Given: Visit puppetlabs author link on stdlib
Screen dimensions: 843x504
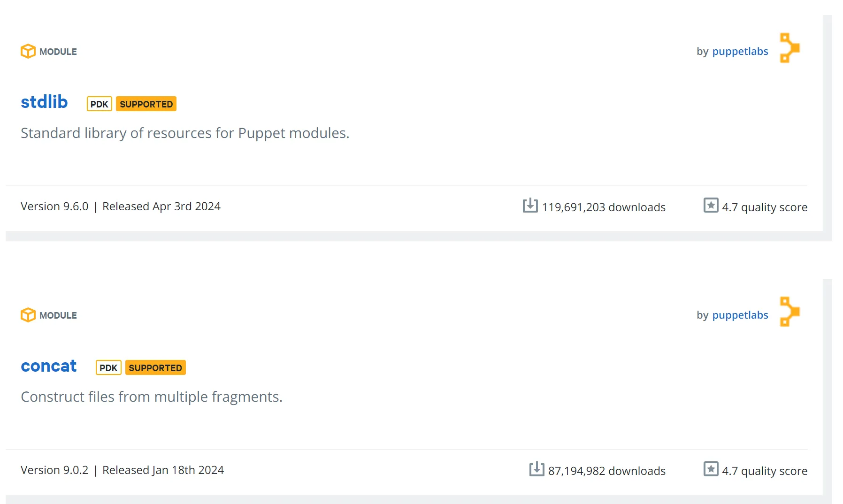Looking at the screenshot, I should pyautogui.click(x=740, y=51).
